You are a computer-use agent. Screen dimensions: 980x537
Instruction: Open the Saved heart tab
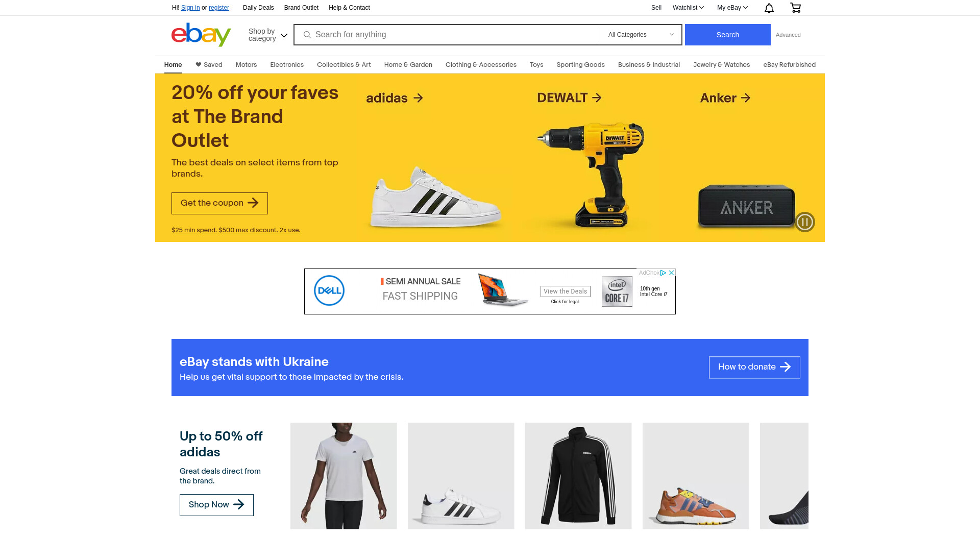pos(209,65)
